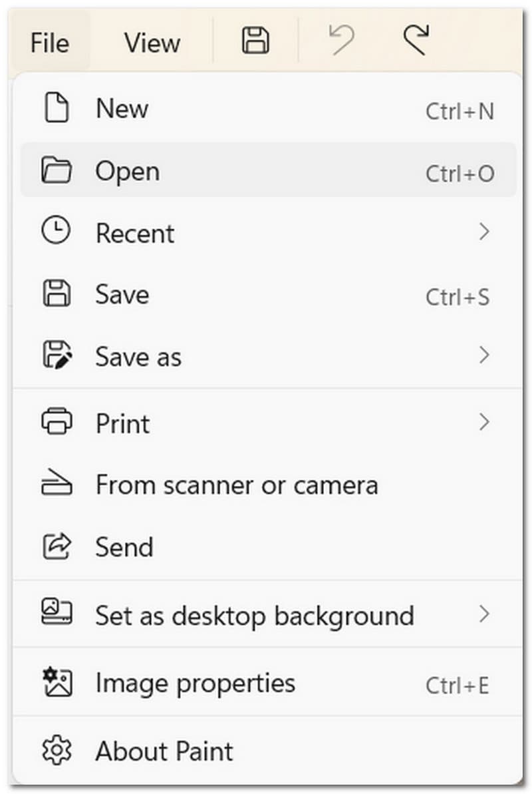Expand the Print submenu arrow
The height and width of the screenshot is (794, 532).
click(x=484, y=423)
